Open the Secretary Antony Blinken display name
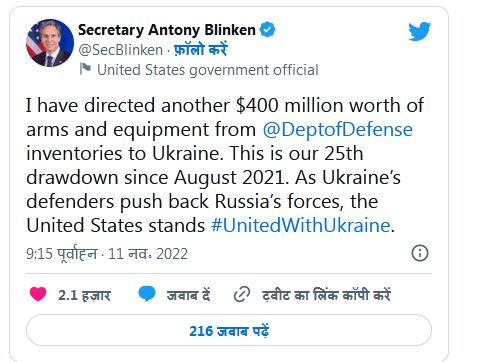The image size is (483, 362). click(x=167, y=30)
